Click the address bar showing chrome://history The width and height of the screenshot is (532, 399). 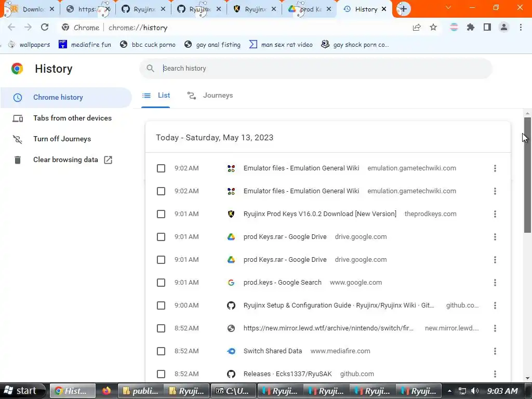click(234, 28)
